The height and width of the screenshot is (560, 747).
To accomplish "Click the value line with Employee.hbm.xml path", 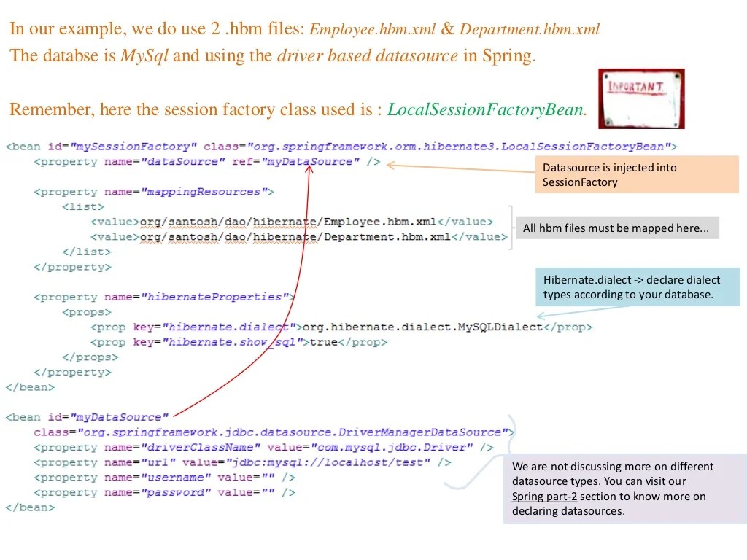I will (292, 222).
